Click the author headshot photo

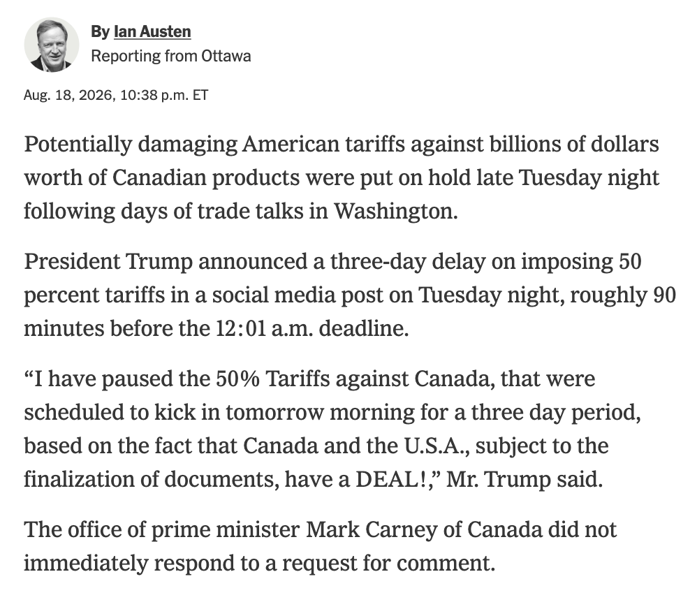pos(52,45)
